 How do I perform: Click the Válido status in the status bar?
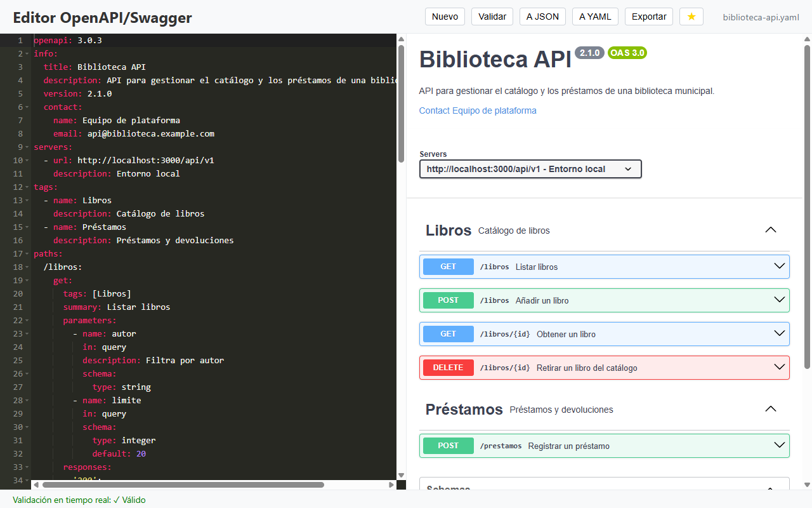[129, 500]
